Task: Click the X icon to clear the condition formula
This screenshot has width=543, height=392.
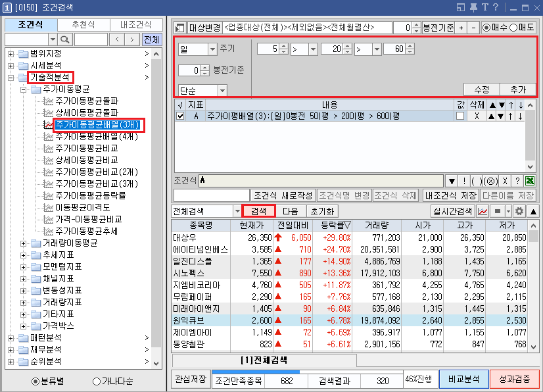Action: pos(505,180)
